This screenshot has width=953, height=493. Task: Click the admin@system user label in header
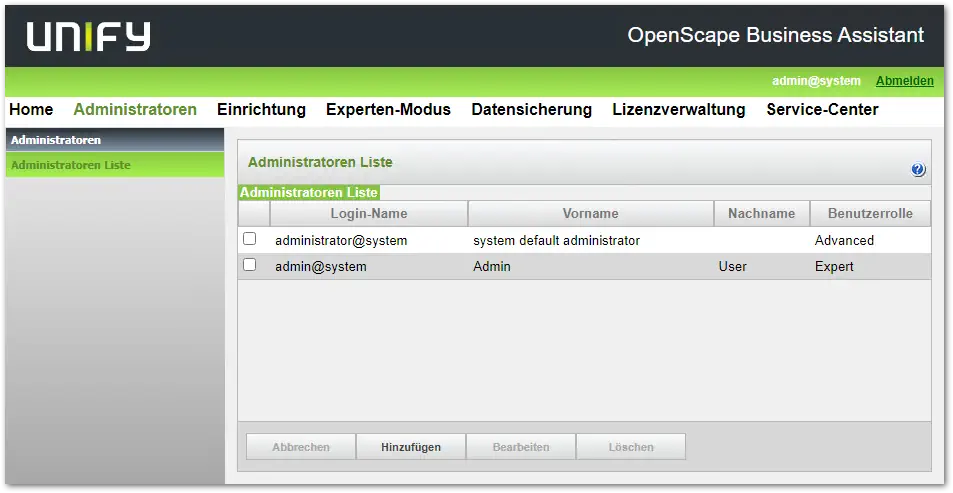point(816,81)
